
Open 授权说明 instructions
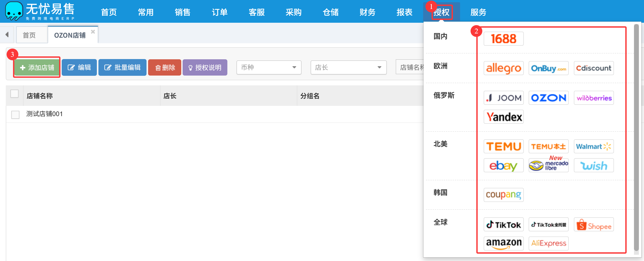pyautogui.click(x=205, y=67)
